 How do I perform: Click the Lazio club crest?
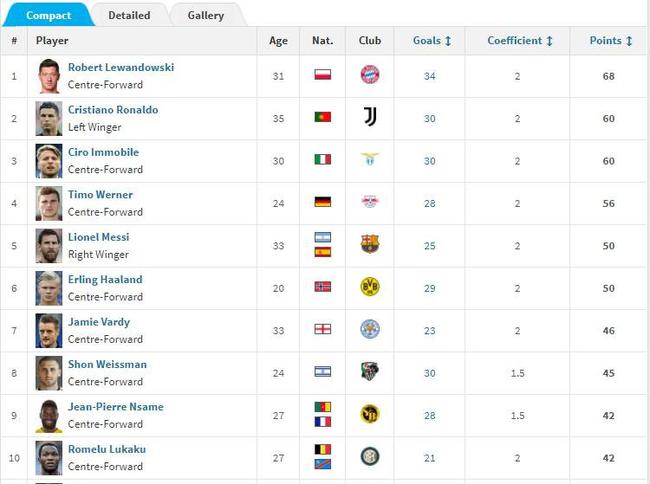[x=370, y=160]
